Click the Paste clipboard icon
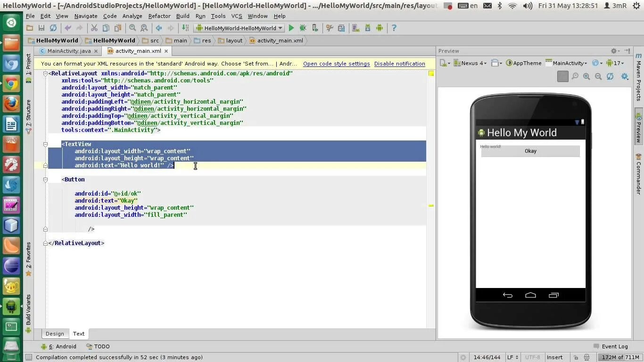 (x=118, y=28)
